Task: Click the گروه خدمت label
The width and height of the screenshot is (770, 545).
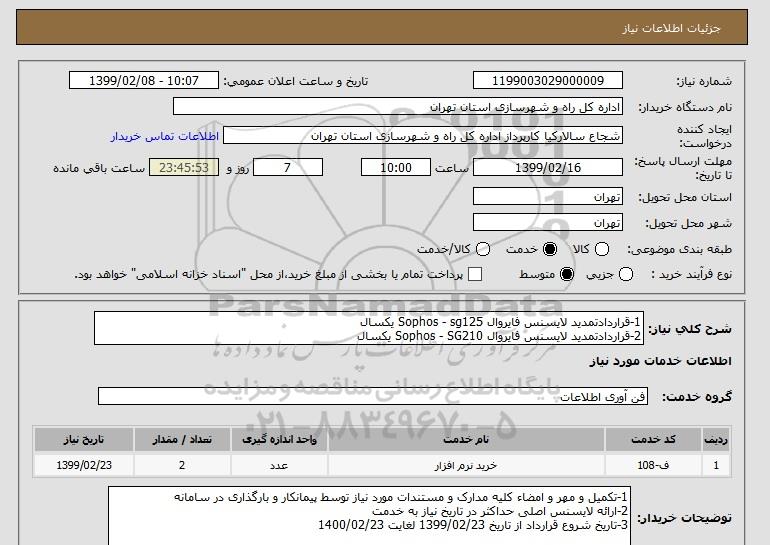Action: (697, 397)
